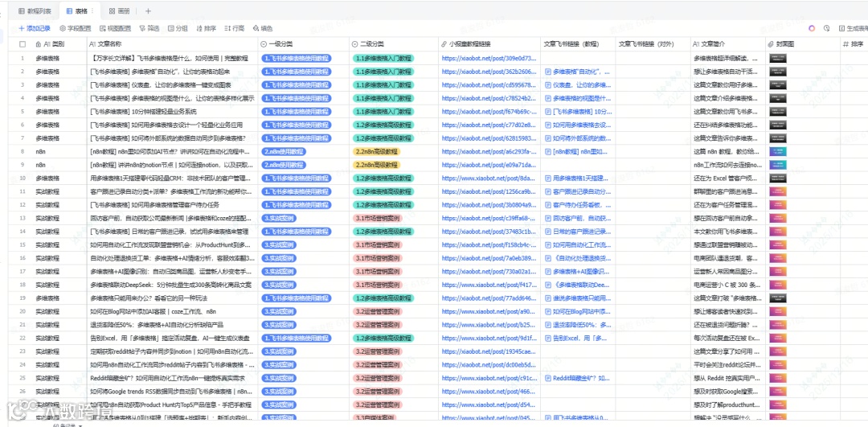Toggle the select-all checkbox in table header
This screenshot has height=427, width=868.
[23, 43]
